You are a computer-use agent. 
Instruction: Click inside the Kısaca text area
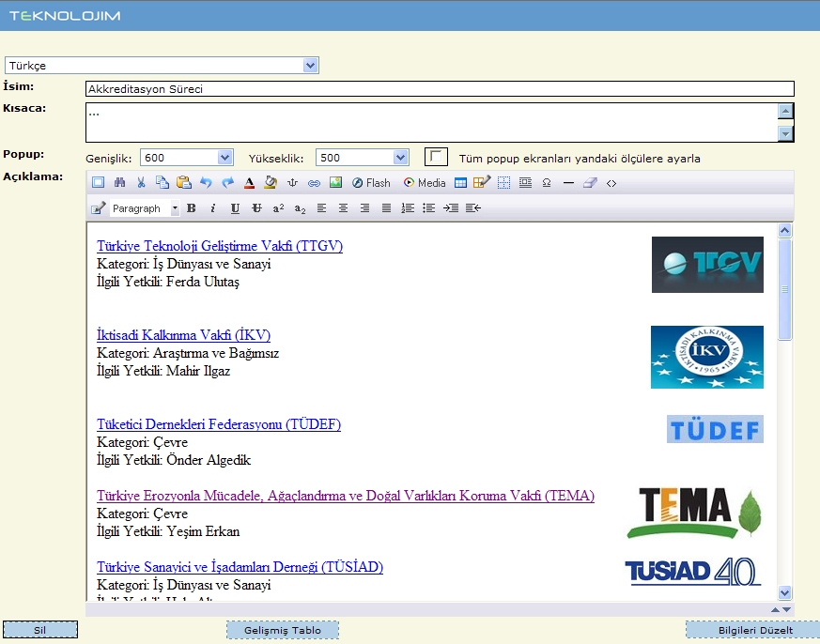click(x=432, y=122)
